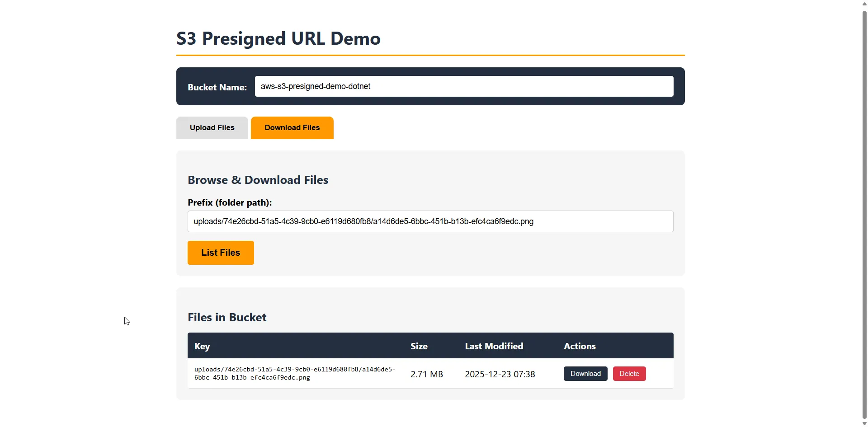Click the Upload Files tab
Image resolution: width=868 pixels, height=427 pixels.
tap(212, 127)
